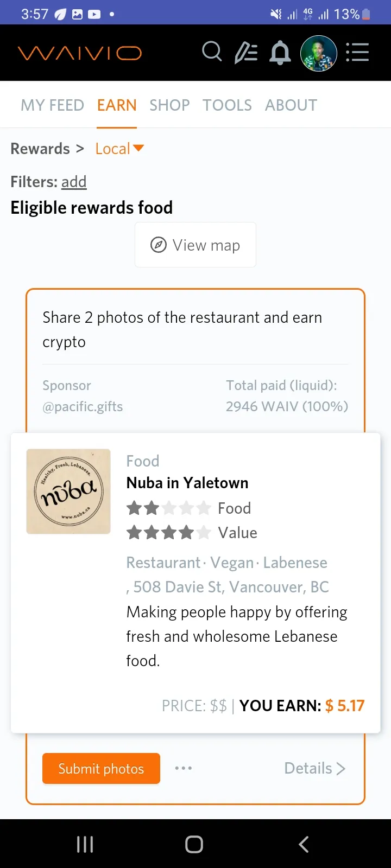Open notifications bell icon
391x868 pixels.
(280, 53)
